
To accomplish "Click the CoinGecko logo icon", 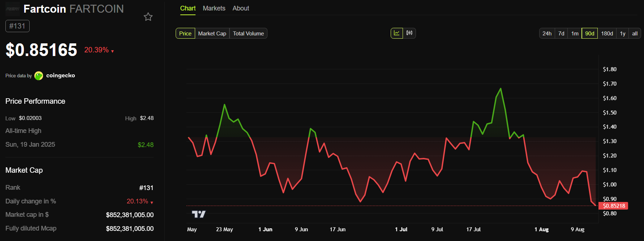I will [39, 76].
